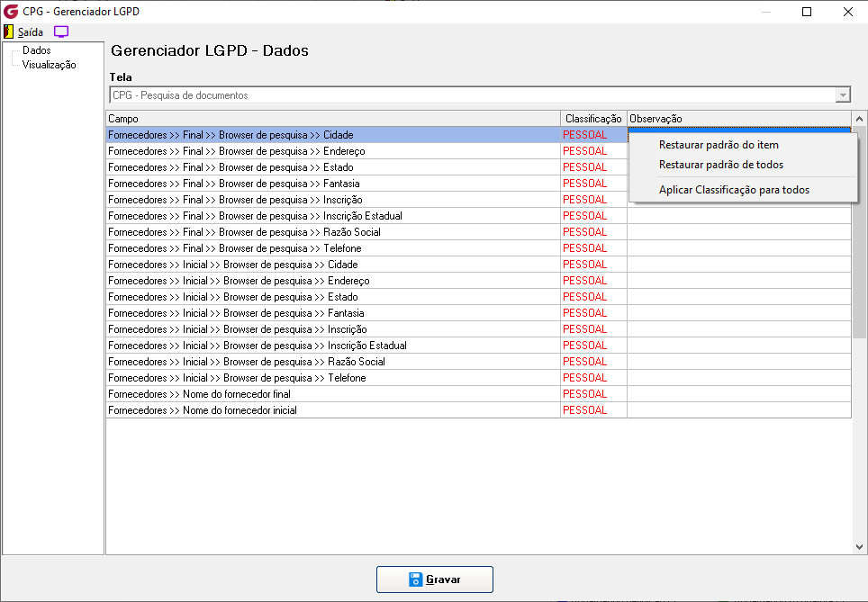This screenshot has height=602, width=868.
Task: Select row Inicial Browser de pesquisa Inscrição
Action: 333,329
